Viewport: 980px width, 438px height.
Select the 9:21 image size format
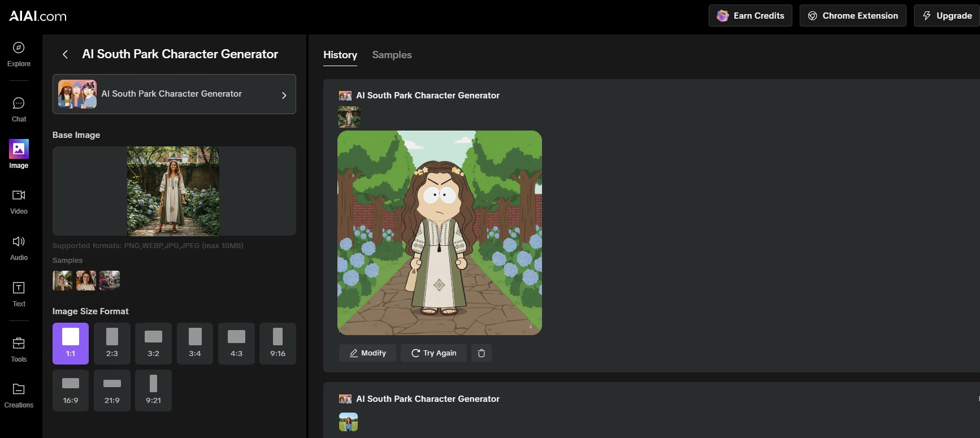click(153, 391)
